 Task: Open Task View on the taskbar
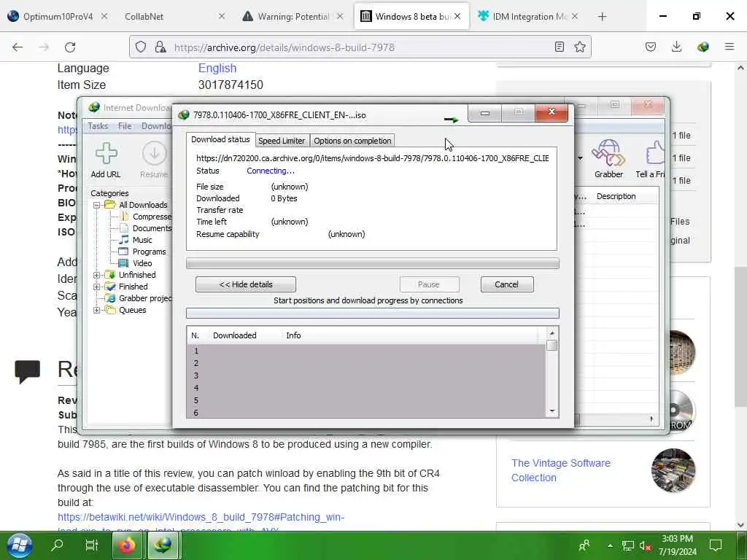[x=91, y=545]
